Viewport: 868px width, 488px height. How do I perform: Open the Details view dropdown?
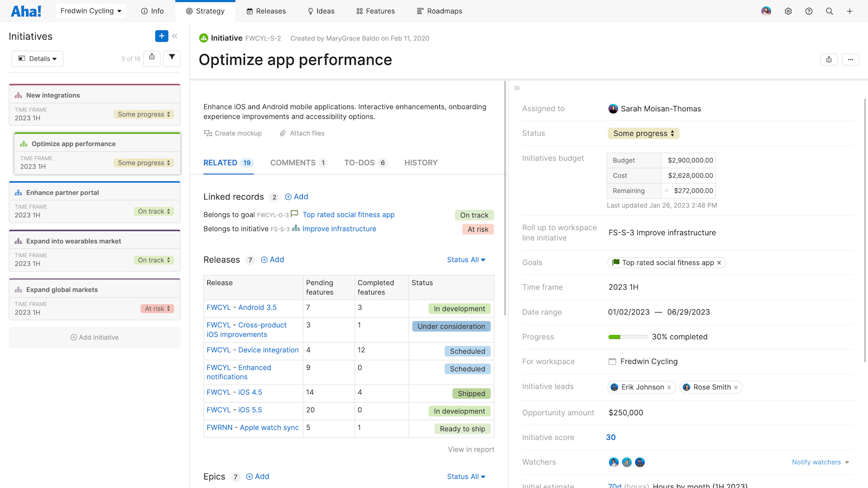[37, 58]
